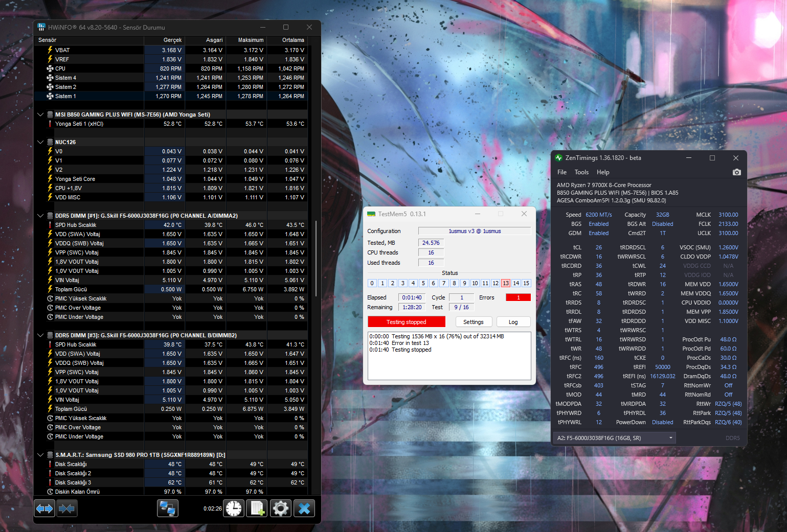The height and width of the screenshot is (532, 787).
Task: Click the Configuration field showing 1usmus v3
Action: click(x=475, y=231)
